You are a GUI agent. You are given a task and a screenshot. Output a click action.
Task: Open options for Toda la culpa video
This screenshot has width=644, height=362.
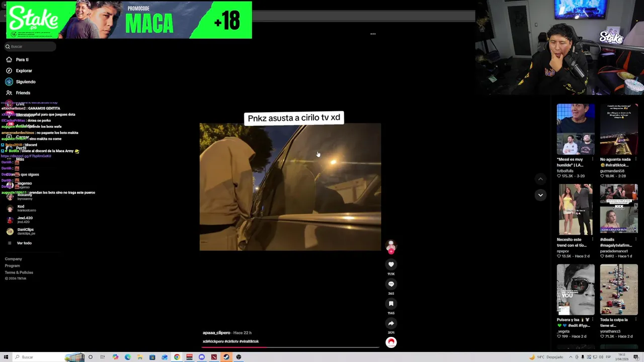click(635, 319)
